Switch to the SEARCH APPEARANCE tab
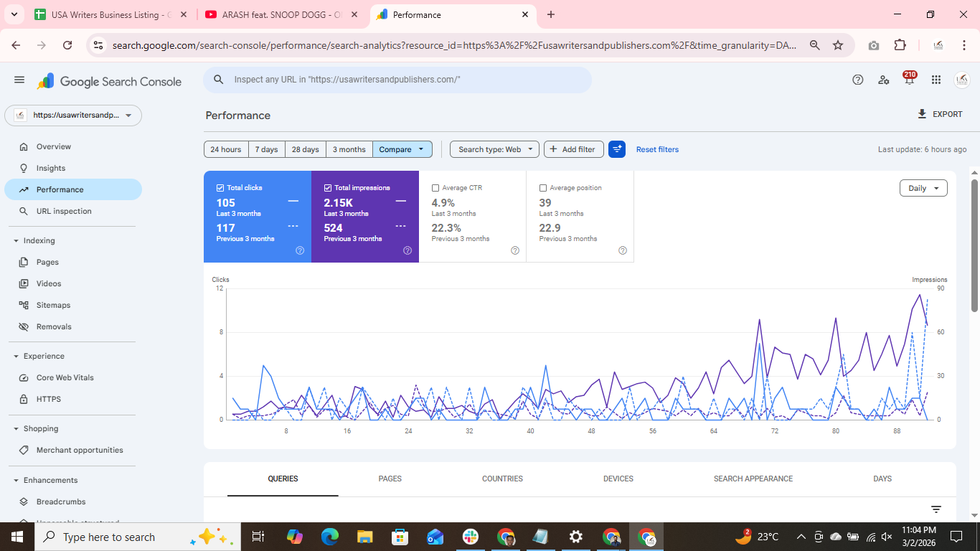This screenshot has width=980, height=551. (753, 479)
